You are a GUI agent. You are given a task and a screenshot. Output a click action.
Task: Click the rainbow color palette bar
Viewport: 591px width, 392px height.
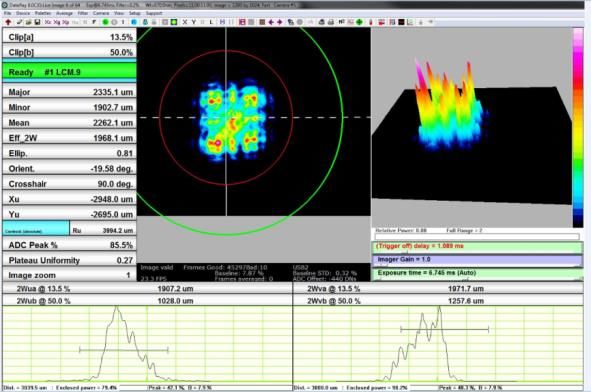(578, 128)
